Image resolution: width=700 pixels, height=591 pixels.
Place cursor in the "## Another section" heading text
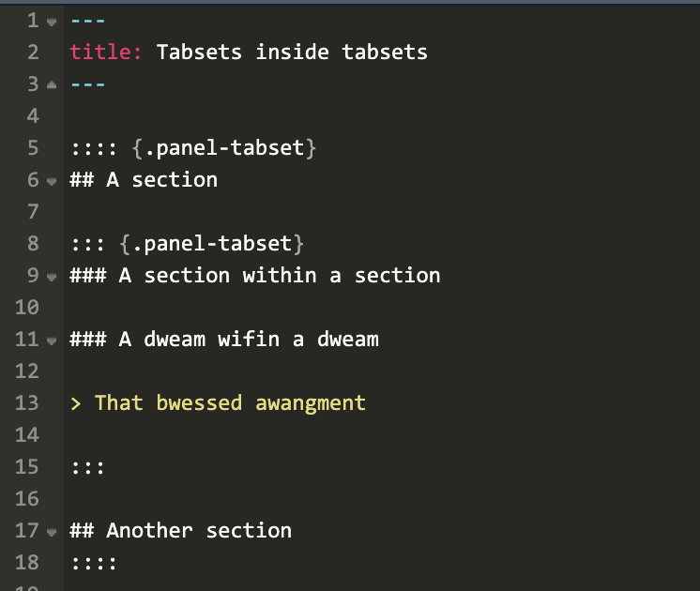tap(197, 531)
